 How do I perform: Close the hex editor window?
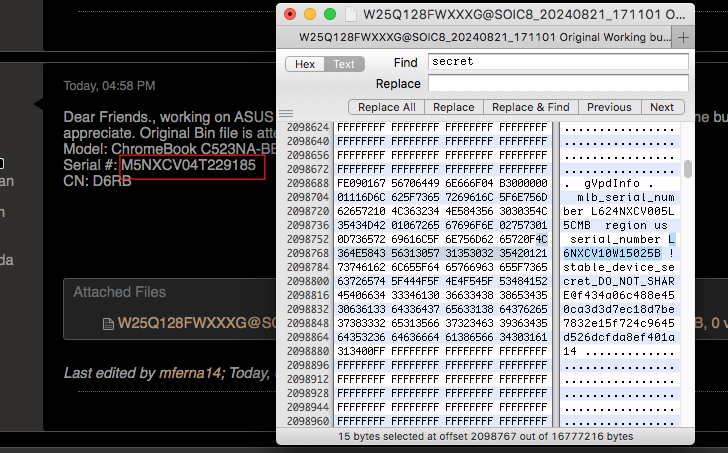[290, 14]
